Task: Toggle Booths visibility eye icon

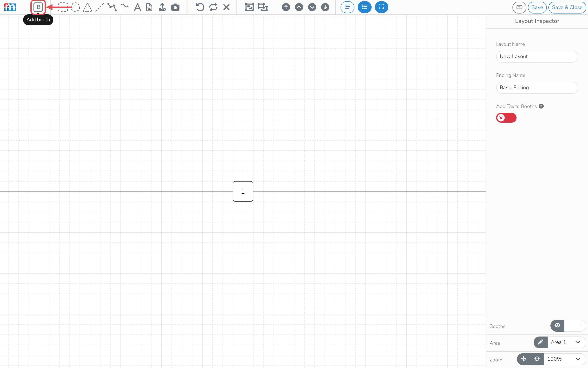Action: click(557, 325)
